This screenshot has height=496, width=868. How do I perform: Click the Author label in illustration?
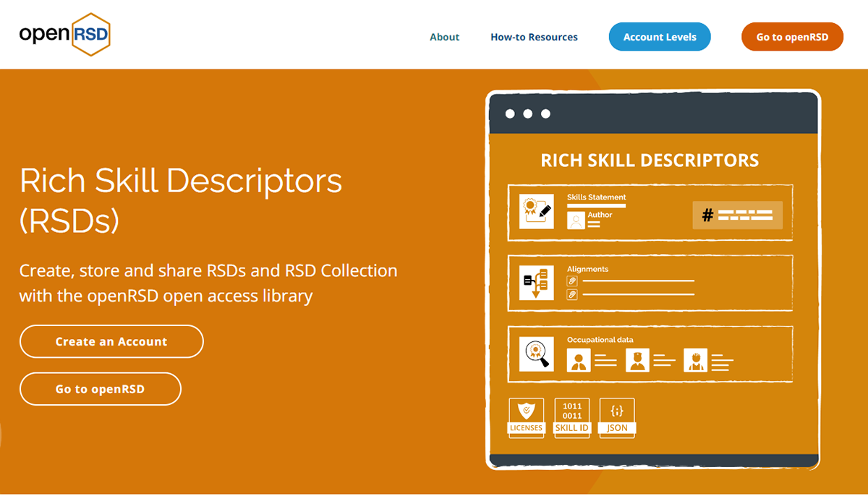click(x=600, y=215)
